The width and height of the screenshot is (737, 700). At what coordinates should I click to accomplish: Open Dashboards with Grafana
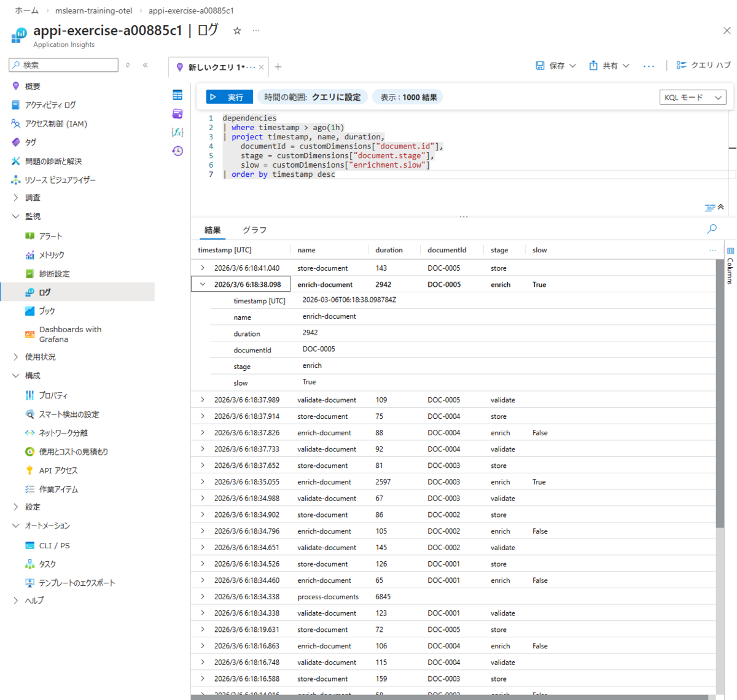70,335
